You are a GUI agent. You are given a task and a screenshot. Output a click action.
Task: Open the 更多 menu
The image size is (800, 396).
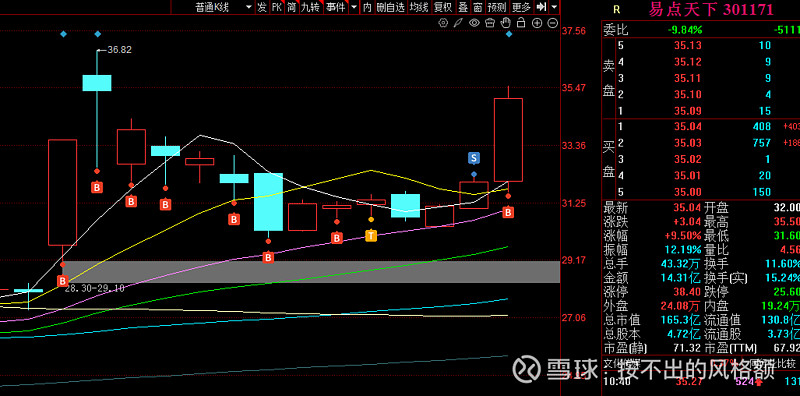521,7
